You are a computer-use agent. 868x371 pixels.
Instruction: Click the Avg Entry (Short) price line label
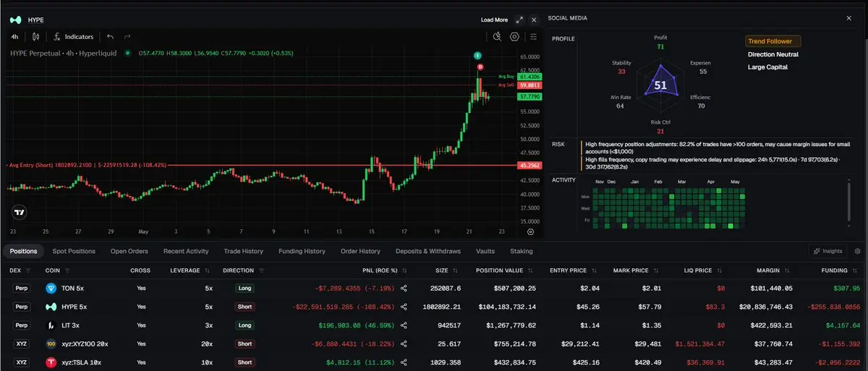point(86,165)
